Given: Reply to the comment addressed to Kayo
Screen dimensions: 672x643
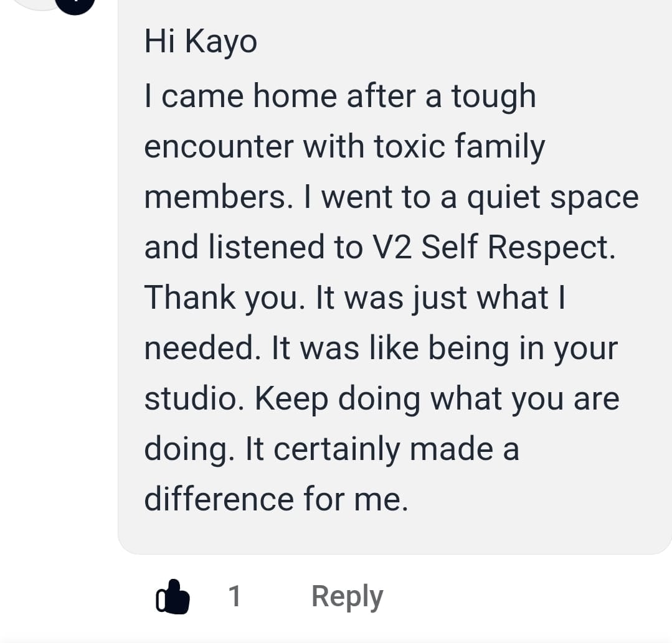Looking at the screenshot, I should [347, 597].
